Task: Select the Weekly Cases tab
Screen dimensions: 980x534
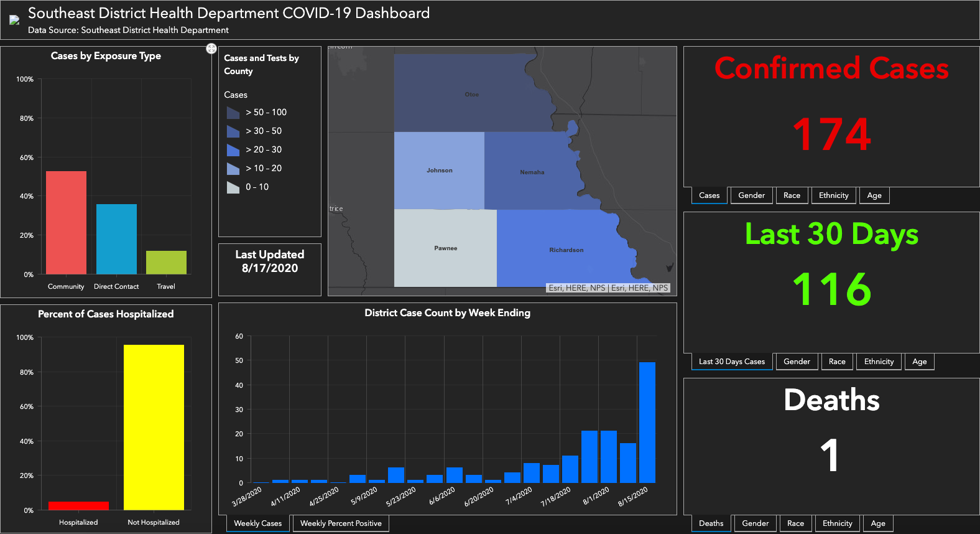Action: pos(257,523)
